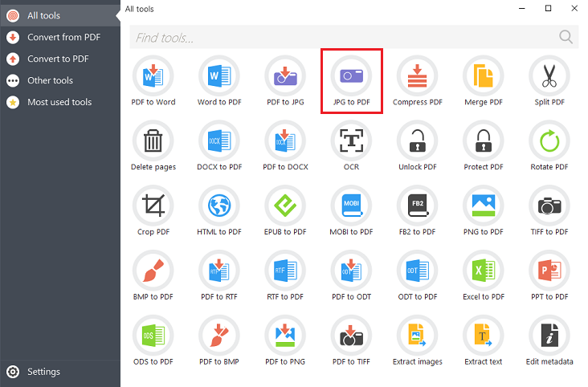Launch the PDF to JPG converter

(x=285, y=81)
